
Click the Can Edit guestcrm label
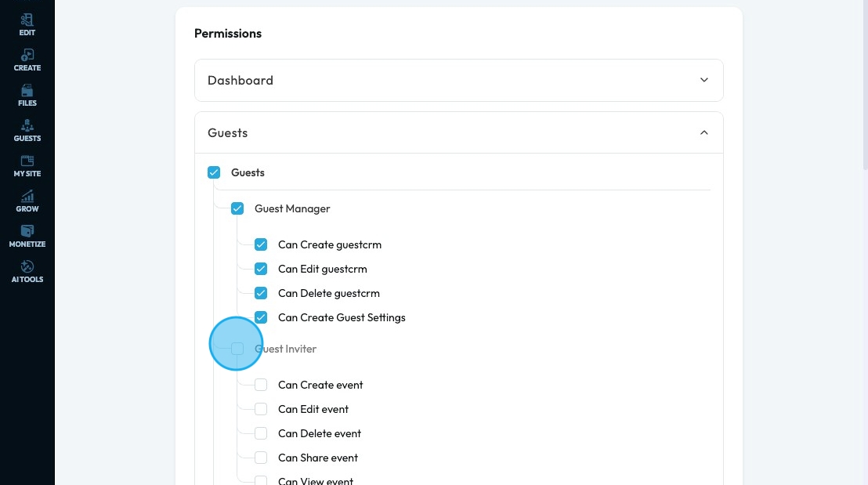coord(322,269)
